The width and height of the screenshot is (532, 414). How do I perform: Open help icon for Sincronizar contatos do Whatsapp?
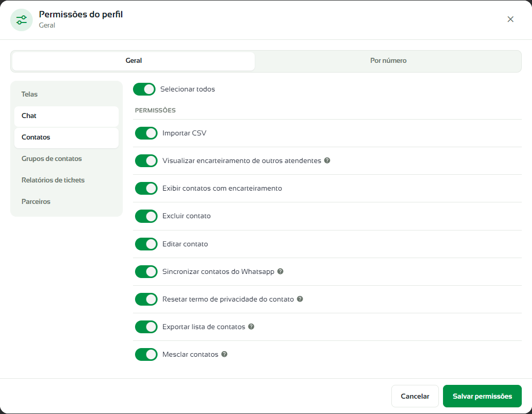pyautogui.click(x=280, y=271)
